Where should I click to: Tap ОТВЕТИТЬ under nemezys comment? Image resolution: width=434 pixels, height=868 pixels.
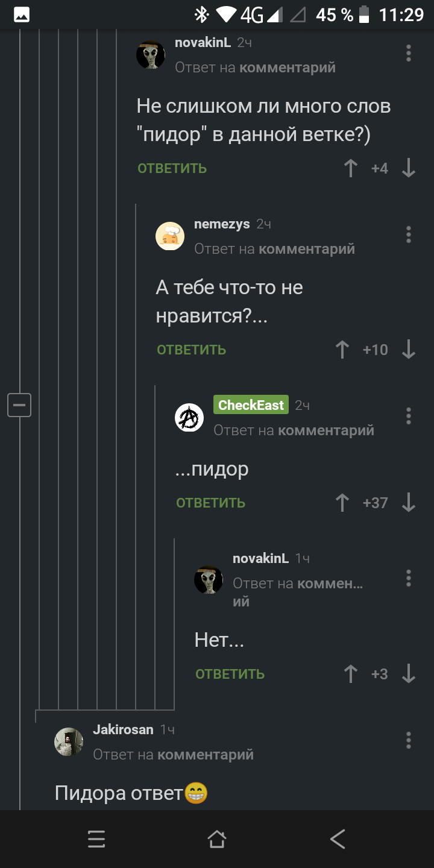coord(192,350)
